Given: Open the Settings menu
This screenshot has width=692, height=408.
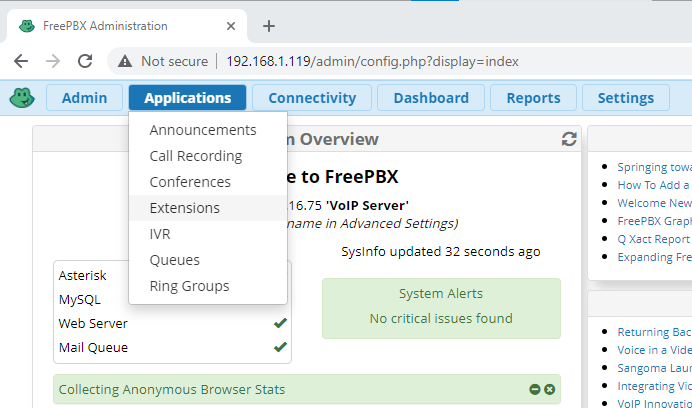Looking at the screenshot, I should pos(626,98).
